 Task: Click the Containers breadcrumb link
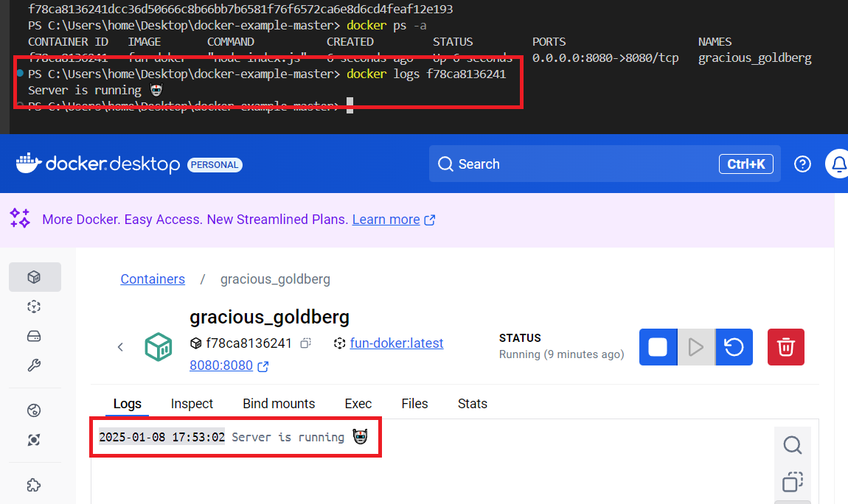pyautogui.click(x=153, y=279)
